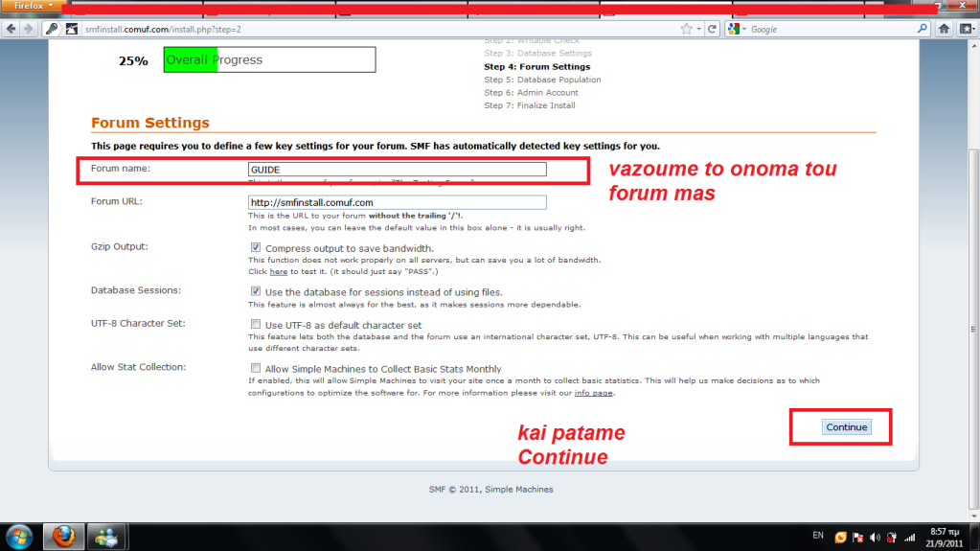The image size is (980, 551).
Task: Click the 'here' link to test Gzip
Action: (x=278, y=272)
